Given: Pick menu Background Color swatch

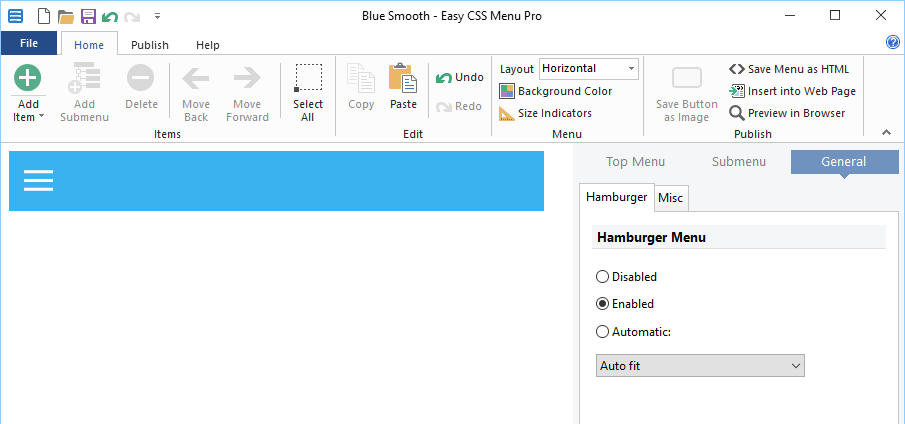Looking at the screenshot, I should pos(507,91).
